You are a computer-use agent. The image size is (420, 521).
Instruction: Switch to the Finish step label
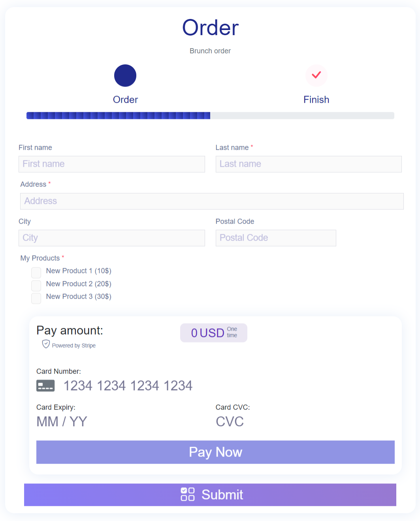tap(316, 100)
